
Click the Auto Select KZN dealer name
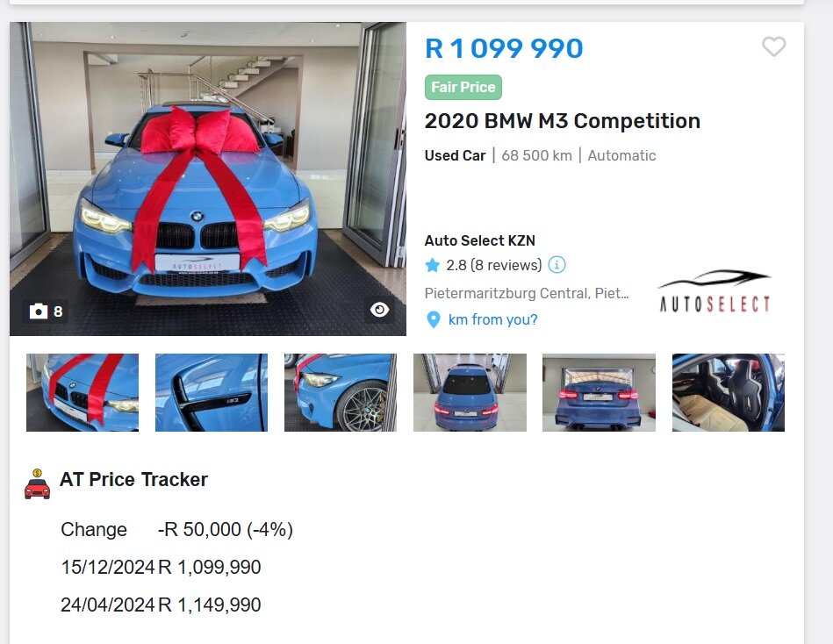480,240
